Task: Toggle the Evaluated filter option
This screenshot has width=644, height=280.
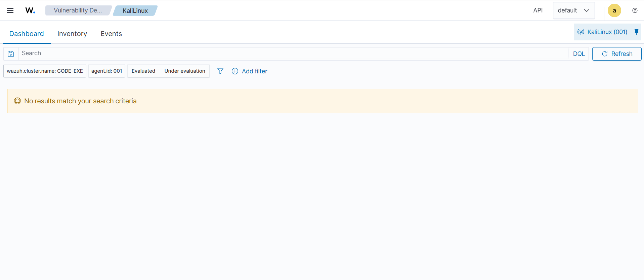Action: click(143, 71)
